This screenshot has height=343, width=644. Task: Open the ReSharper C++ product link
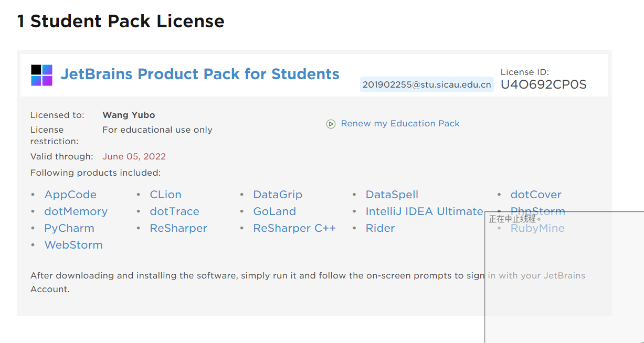coord(294,228)
